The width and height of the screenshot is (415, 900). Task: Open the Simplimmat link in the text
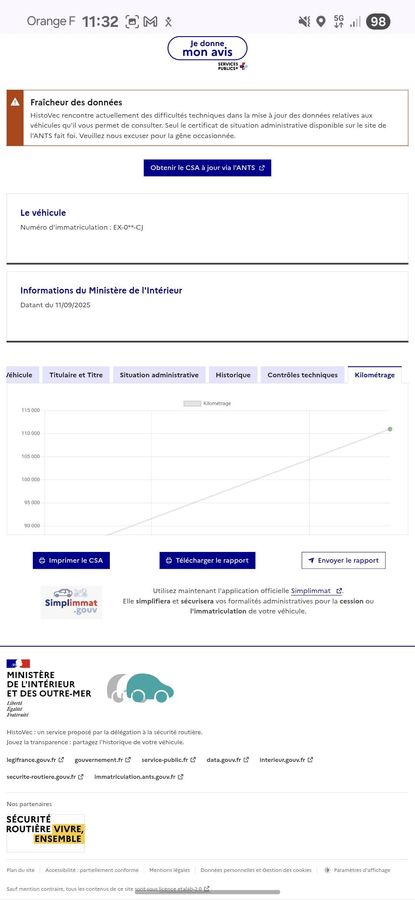pos(316,591)
